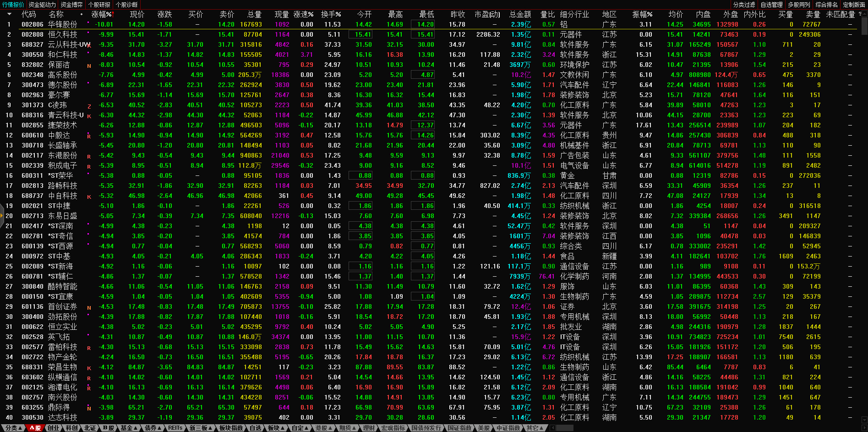
Task: Click the Z marker beside C凌玮
Action: [x=89, y=106]
